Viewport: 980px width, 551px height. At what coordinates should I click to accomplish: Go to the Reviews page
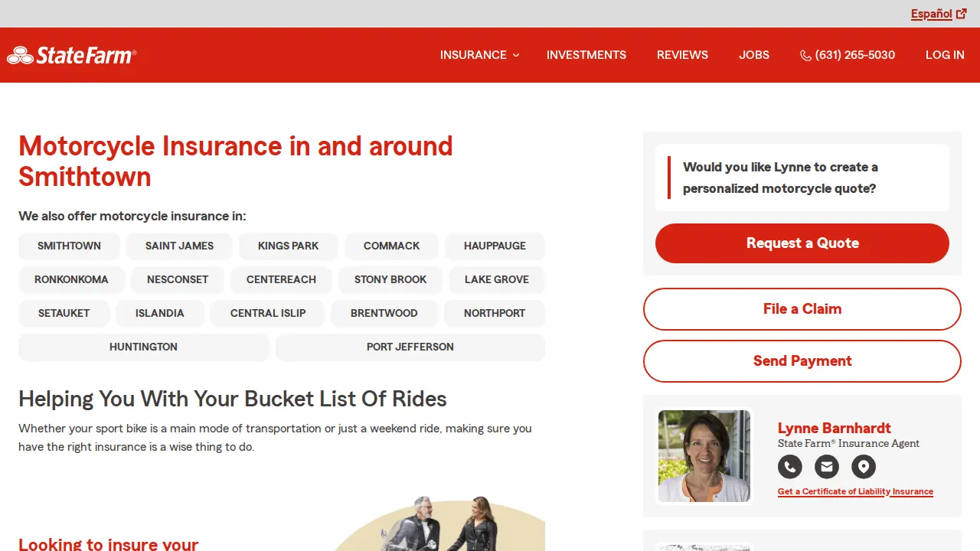click(682, 55)
